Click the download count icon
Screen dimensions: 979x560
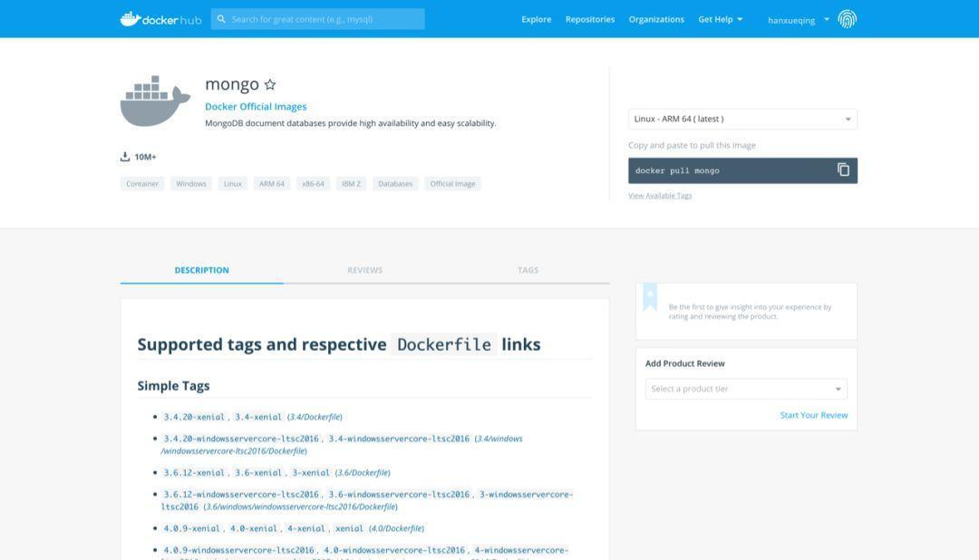click(125, 157)
